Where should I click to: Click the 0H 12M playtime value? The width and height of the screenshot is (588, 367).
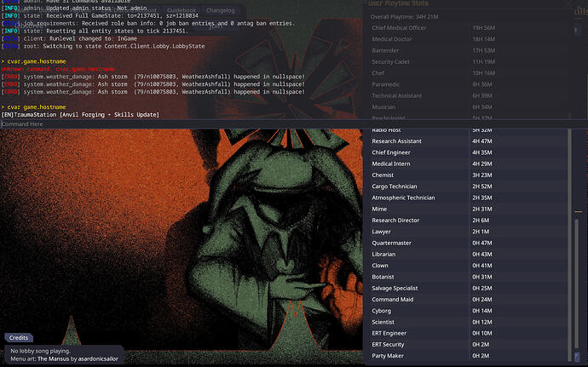(481, 322)
